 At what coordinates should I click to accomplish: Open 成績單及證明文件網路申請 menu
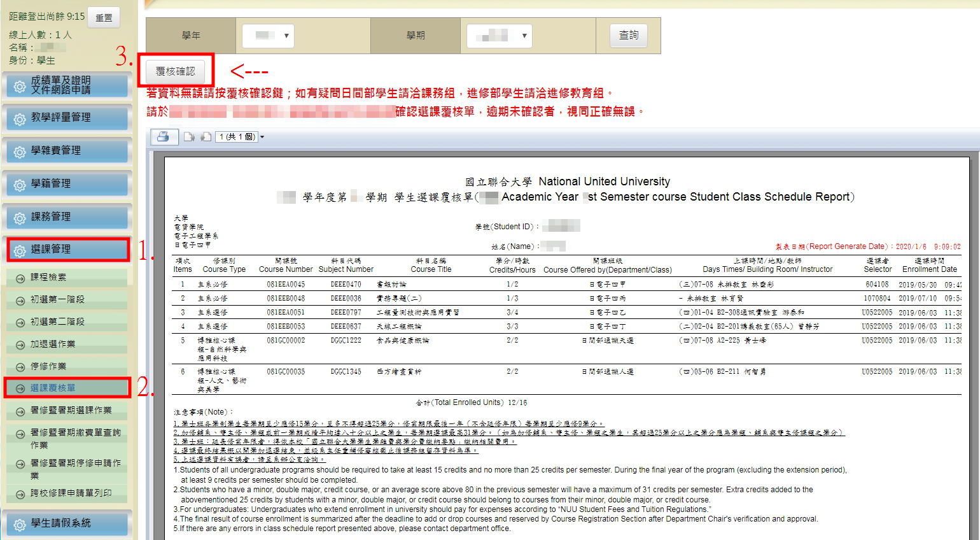coord(67,85)
